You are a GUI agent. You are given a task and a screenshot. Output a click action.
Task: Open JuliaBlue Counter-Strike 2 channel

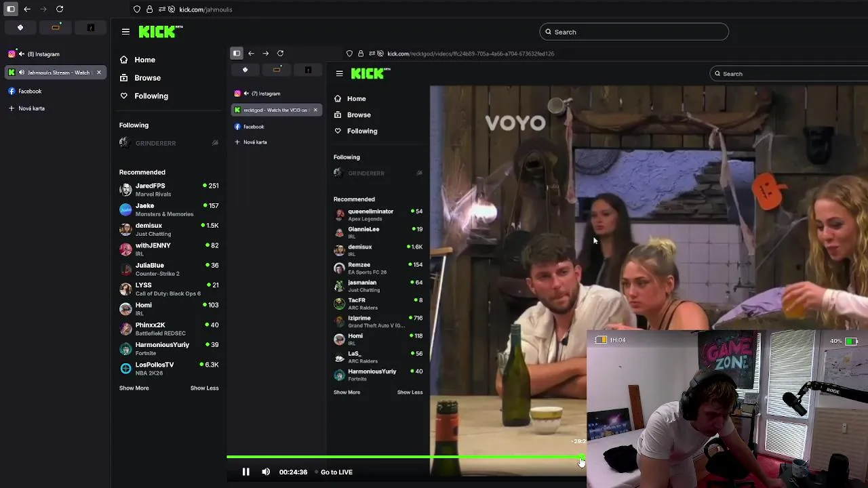pyautogui.click(x=168, y=269)
